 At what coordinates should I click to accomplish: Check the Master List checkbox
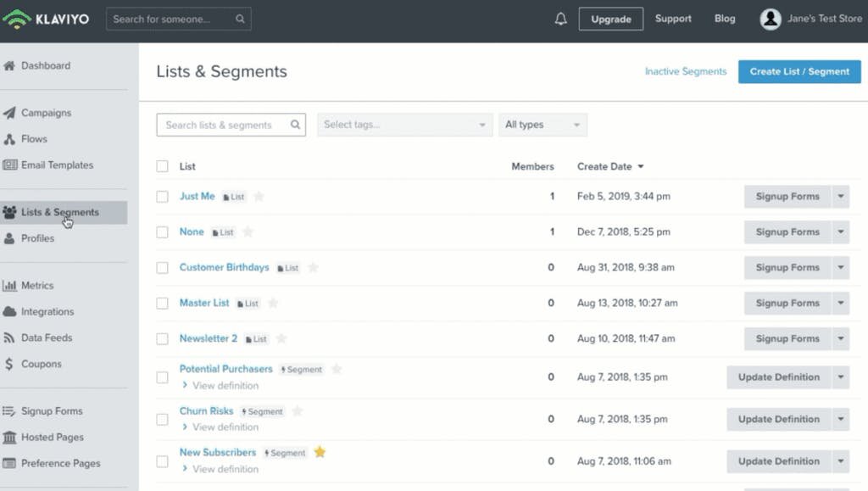tap(162, 304)
